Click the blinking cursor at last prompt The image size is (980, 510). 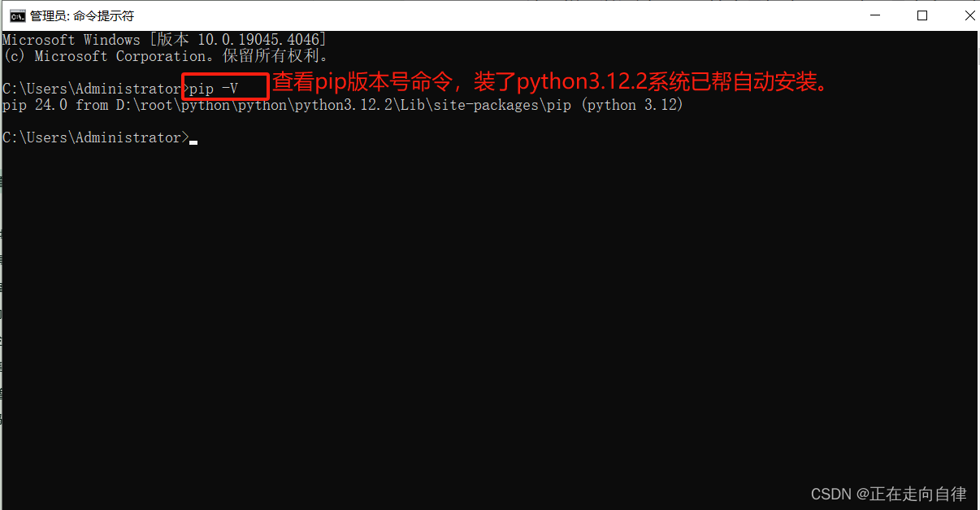tap(193, 142)
